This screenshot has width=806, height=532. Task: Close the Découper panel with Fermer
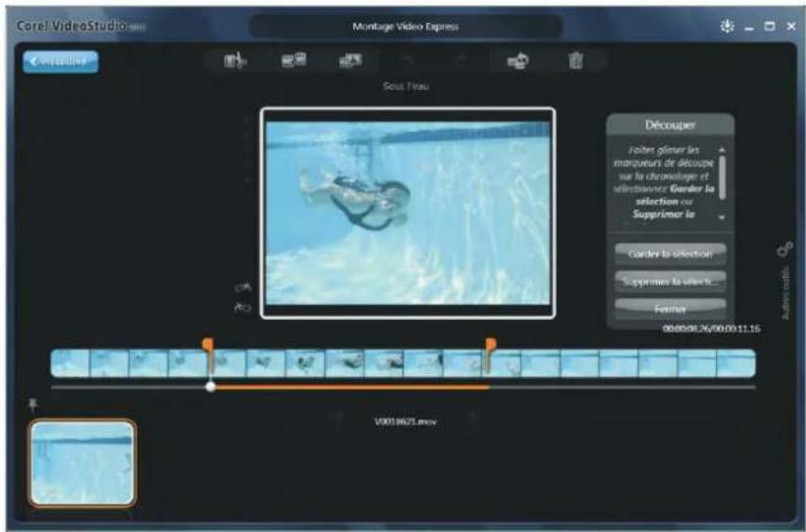pyautogui.click(x=670, y=309)
